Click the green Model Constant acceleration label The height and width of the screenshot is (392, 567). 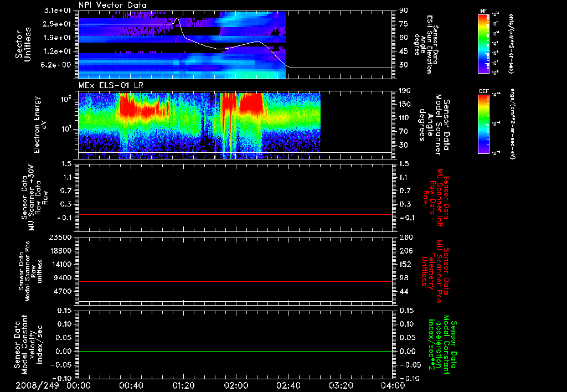click(442, 345)
